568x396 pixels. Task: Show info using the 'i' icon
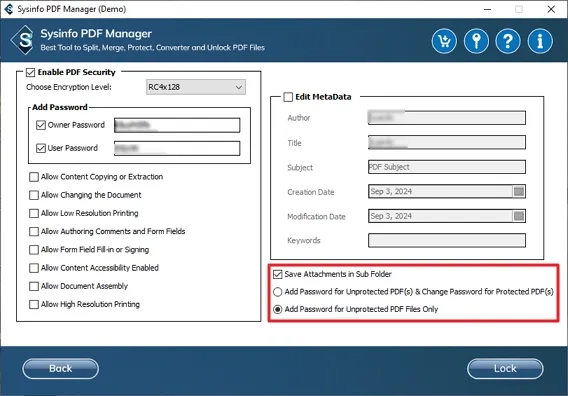coord(540,41)
